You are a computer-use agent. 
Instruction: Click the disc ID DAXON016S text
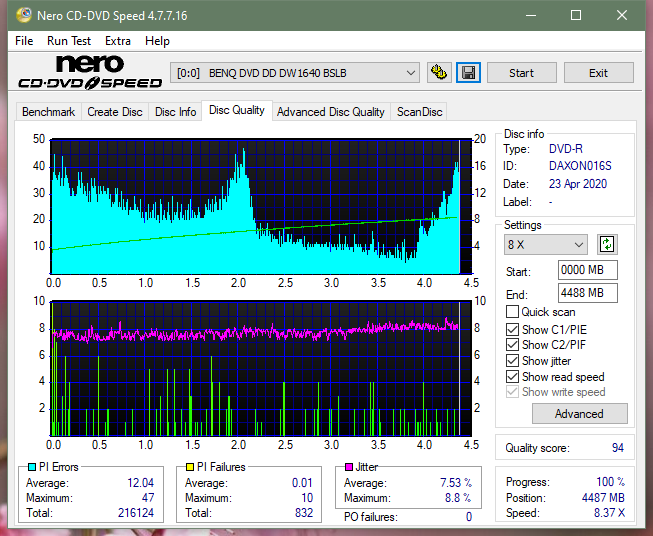580,166
